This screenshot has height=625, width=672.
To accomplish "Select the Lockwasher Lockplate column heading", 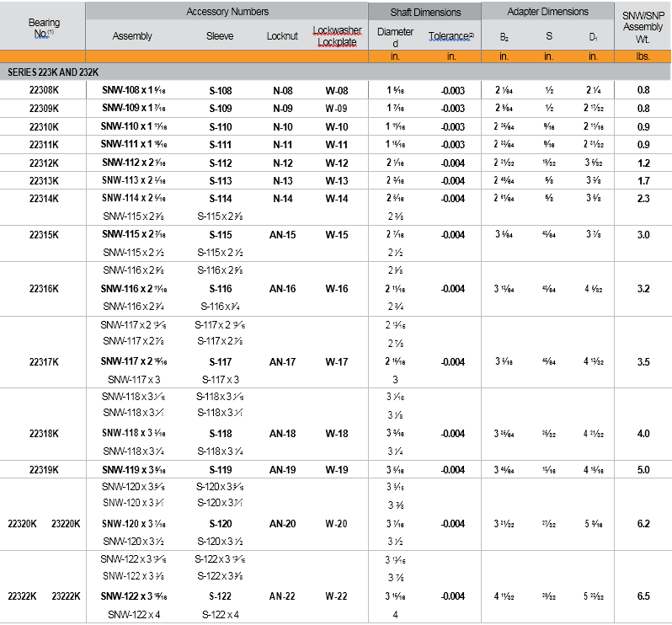I will [337, 36].
